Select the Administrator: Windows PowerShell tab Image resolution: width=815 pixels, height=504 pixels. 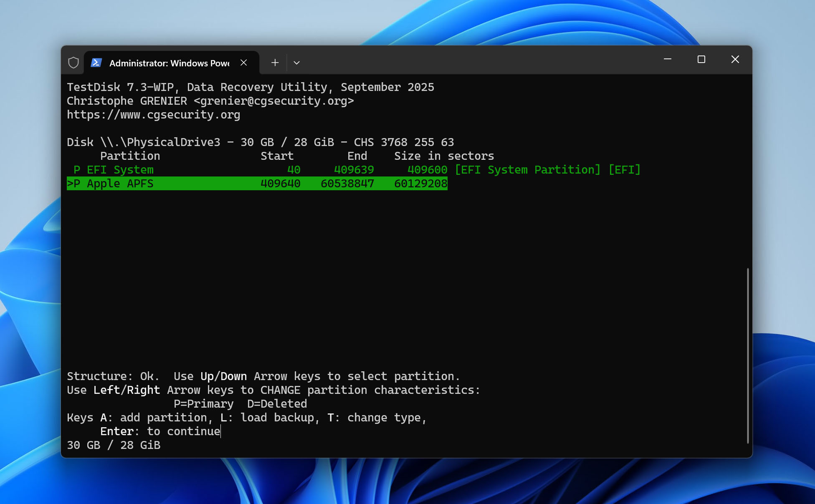pyautogui.click(x=172, y=63)
